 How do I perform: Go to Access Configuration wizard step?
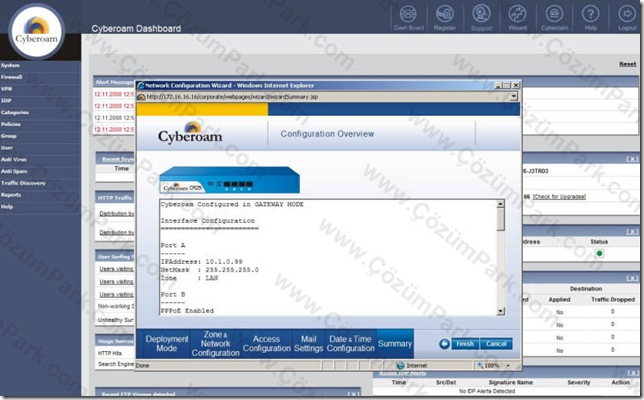tap(267, 344)
